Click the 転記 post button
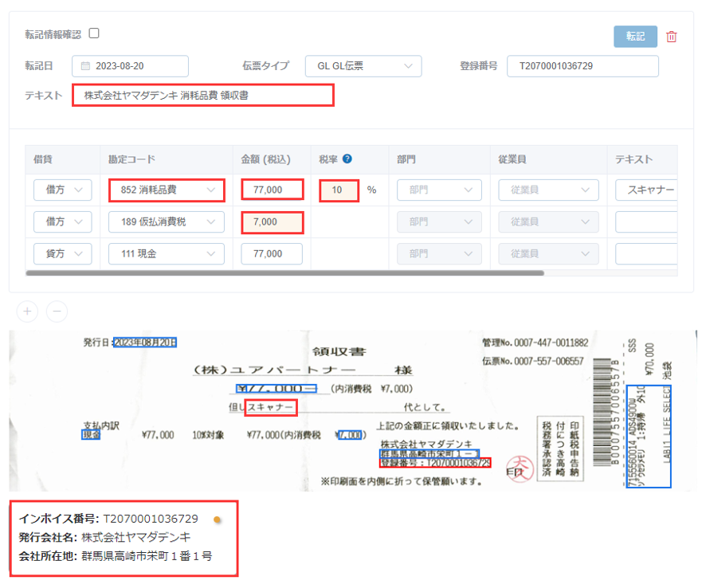 tap(635, 37)
